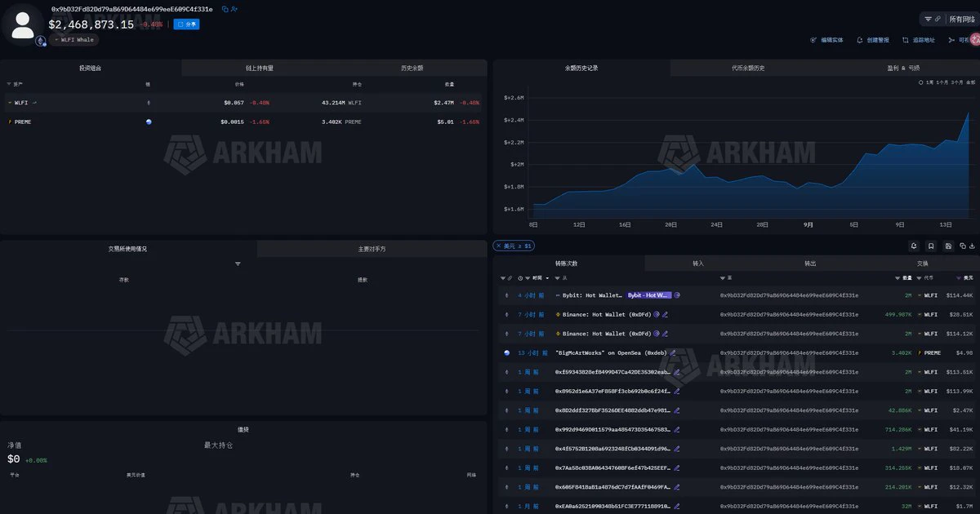Click 编辑实体 edit entity link
This screenshot has height=514, width=980.
pos(831,40)
